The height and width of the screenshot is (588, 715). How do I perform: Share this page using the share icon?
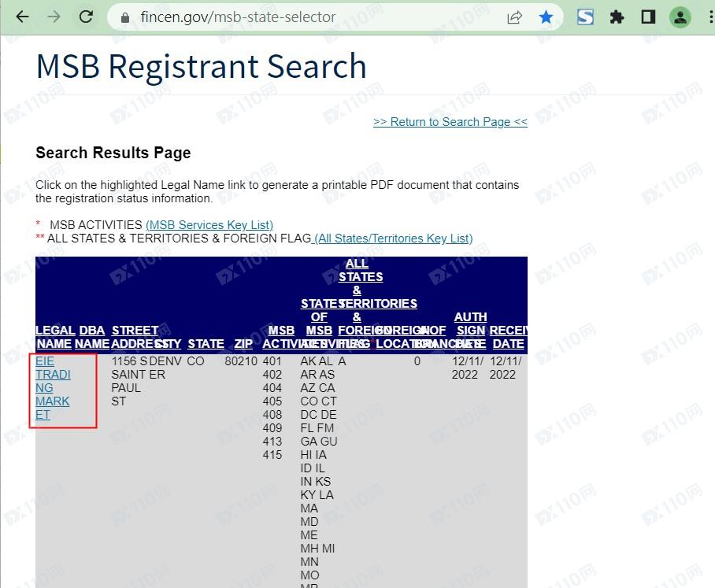(514, 17)
